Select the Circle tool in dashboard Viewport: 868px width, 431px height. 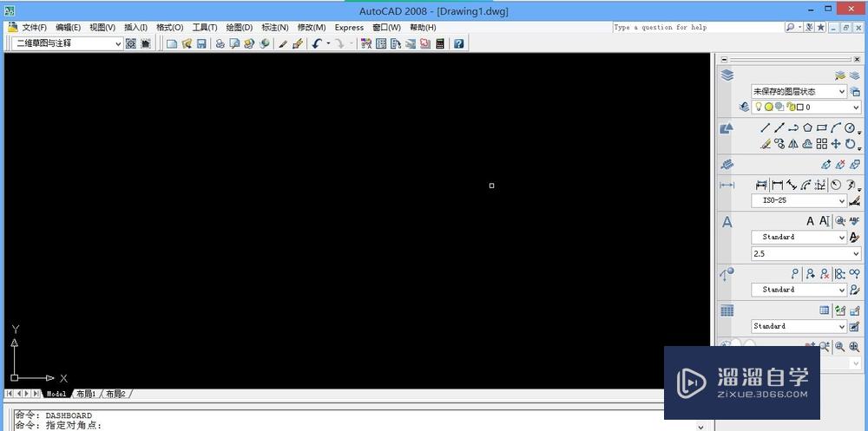click(851, 127)
